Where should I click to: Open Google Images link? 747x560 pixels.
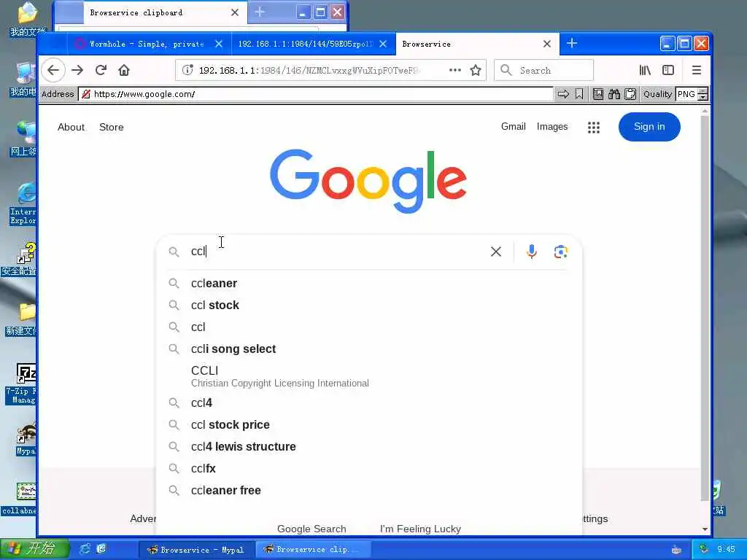tap(552, 127)
